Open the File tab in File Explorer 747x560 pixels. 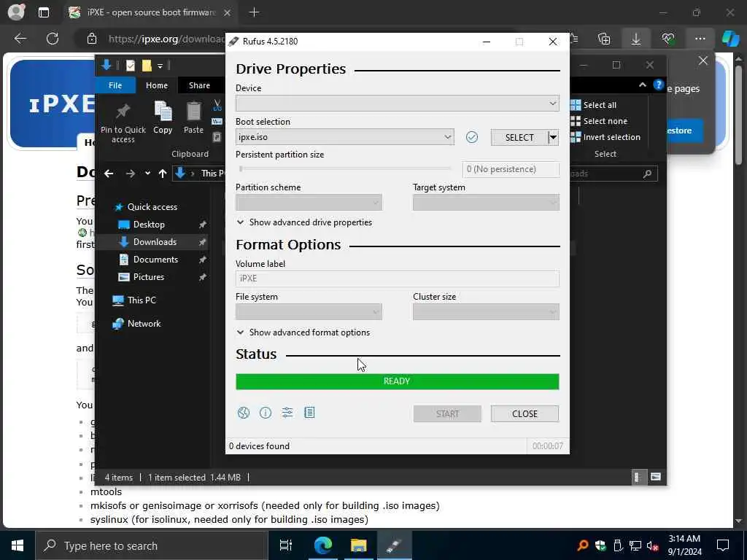[115, 85]
